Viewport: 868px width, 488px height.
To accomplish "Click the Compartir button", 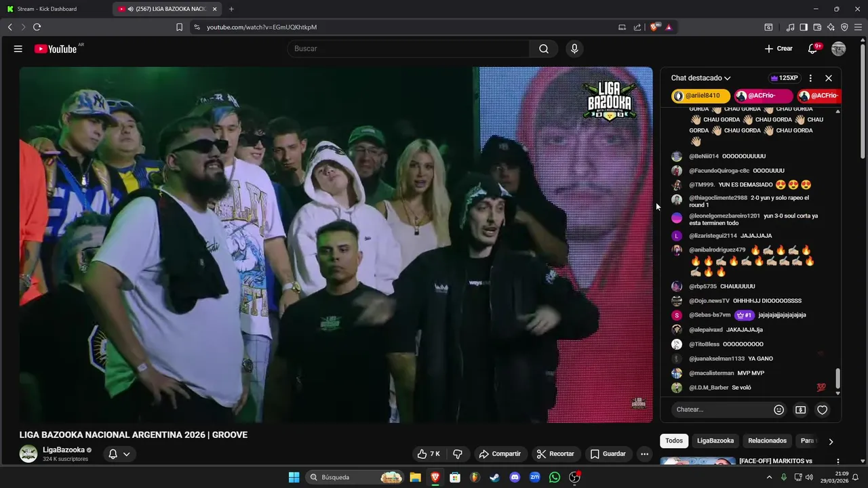I will click(x=499, y=454).
